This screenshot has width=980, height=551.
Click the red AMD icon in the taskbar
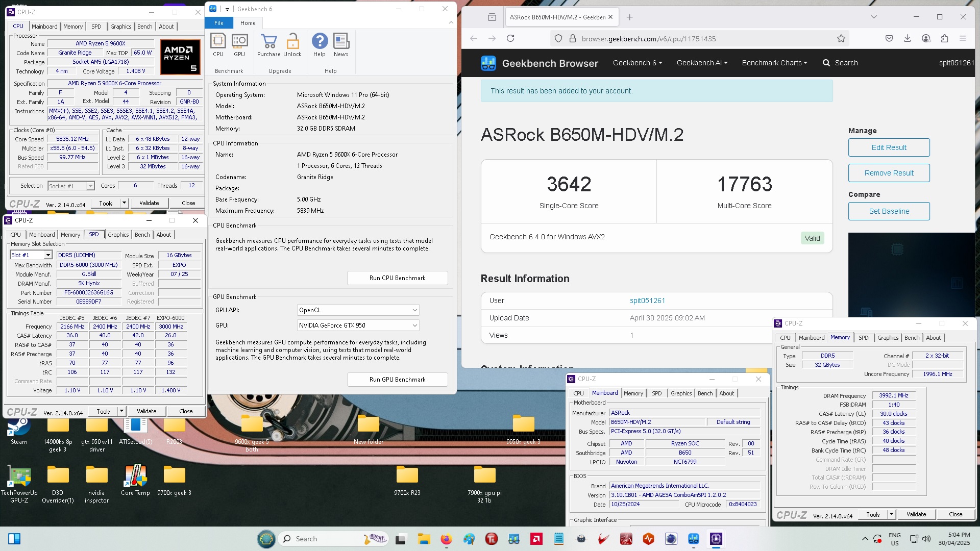[x=536, y=539]
